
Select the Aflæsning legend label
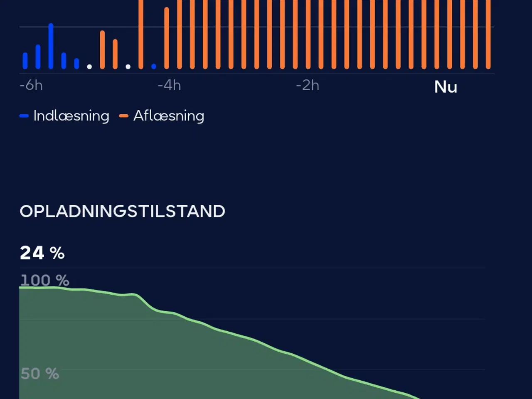tap(168, 116)
